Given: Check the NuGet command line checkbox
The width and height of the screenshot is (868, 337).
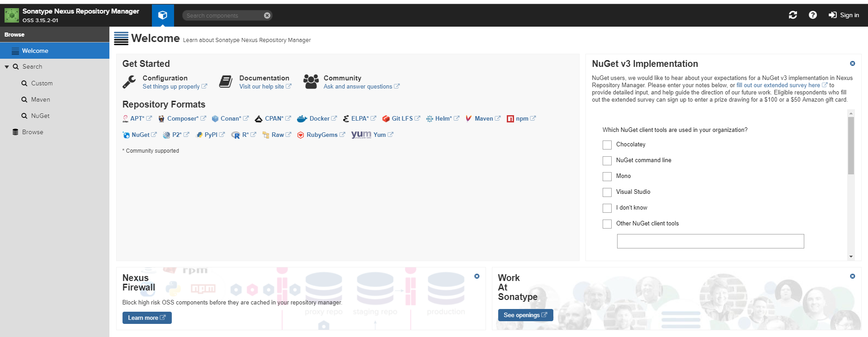Looking at the screenshot, I should [x=607, y=161].
